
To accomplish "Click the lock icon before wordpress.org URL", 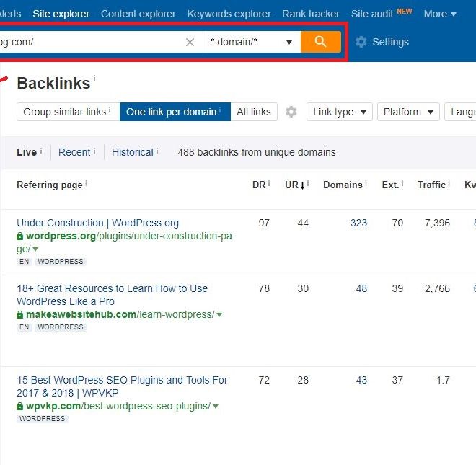I will (x=19, y=236).
